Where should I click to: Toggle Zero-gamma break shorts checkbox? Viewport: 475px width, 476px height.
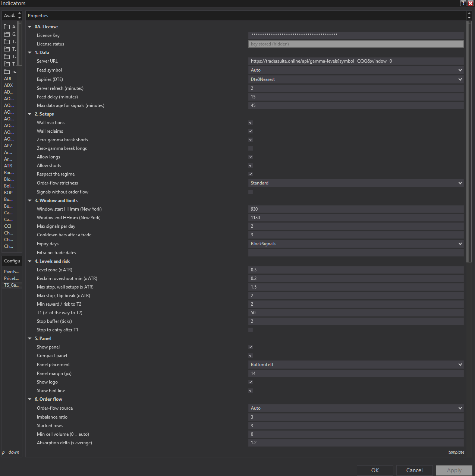[x=251, y=140]
